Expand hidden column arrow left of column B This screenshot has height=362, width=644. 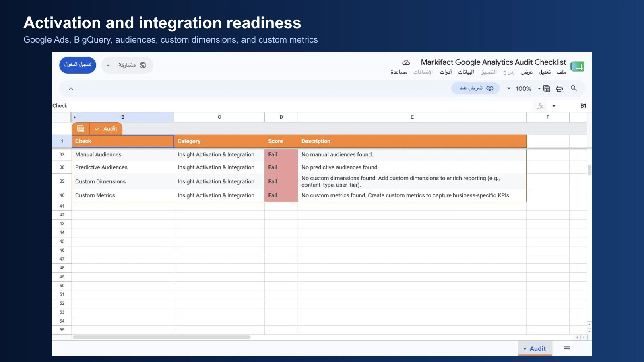tap(75, 117)
